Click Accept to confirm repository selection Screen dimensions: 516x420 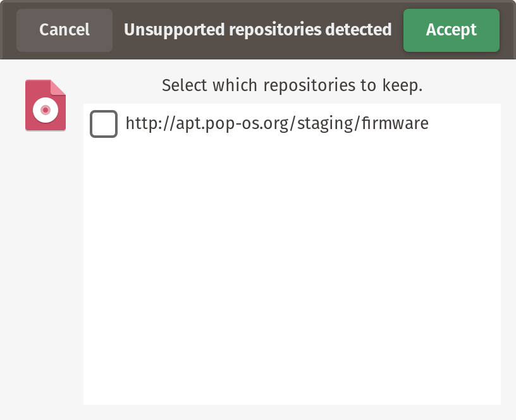point(451,30)
